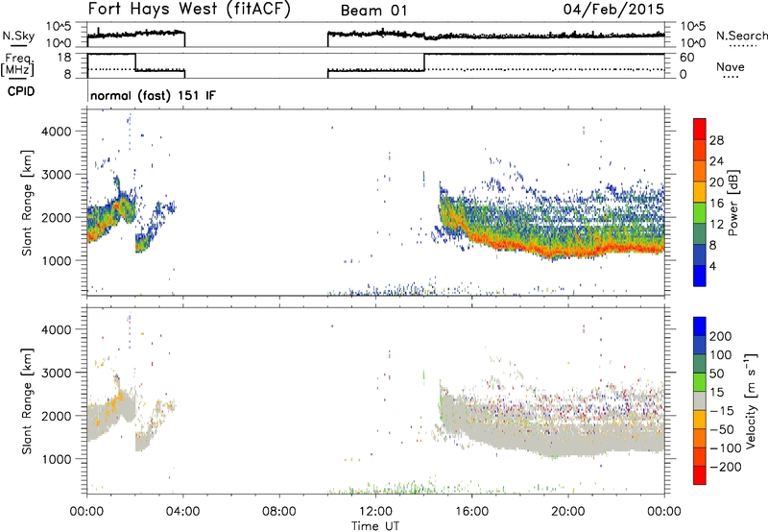Click the '-100' label on velocity colorbar
Screen dimensions: 768x532
pos(726,448)
